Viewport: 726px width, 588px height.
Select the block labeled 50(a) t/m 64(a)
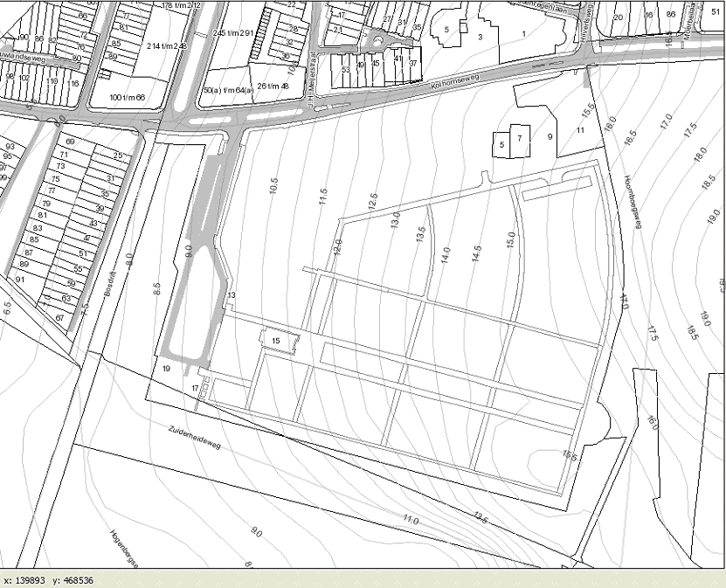point(228,90)
